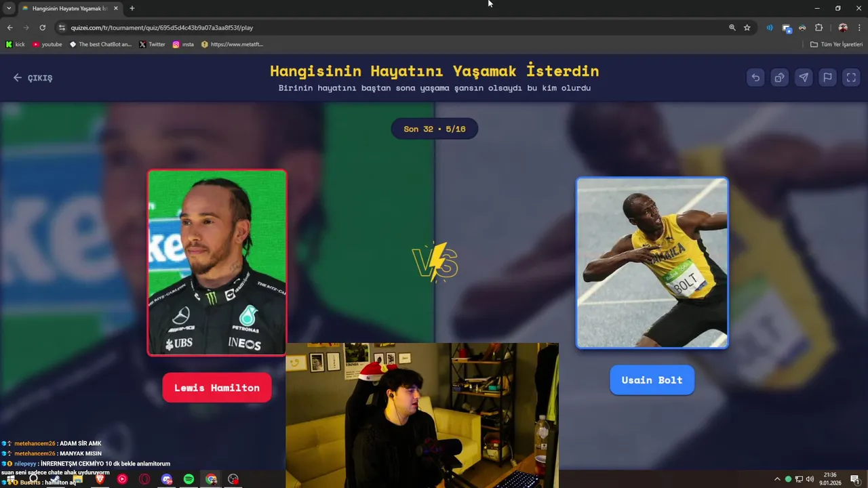Viewport: 868px width, 488px height.
Task: Click the blue sound-waves extension icon
Action: (770, 28)
